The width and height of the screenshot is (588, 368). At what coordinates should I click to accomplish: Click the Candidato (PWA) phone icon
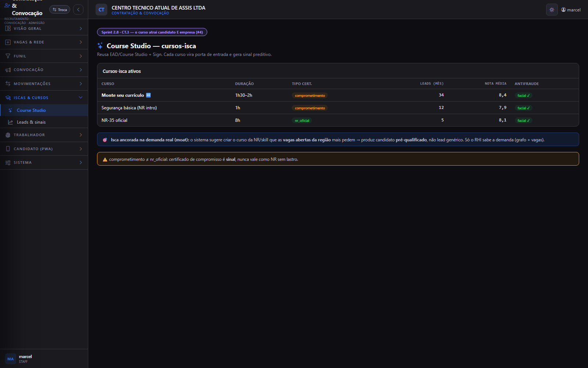click(x=8, y=149)
